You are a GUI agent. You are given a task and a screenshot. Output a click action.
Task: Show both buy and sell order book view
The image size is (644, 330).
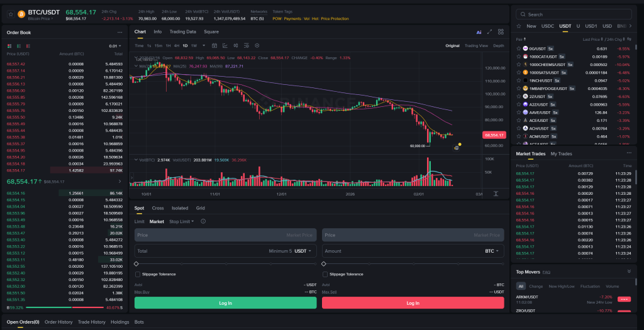coord(9,46)
